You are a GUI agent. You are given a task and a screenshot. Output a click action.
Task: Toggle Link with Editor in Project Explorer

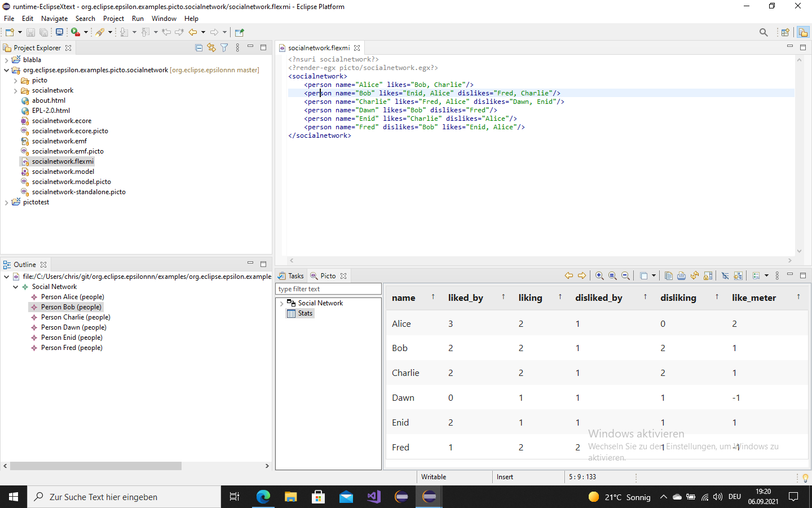[x=211, y=48]
